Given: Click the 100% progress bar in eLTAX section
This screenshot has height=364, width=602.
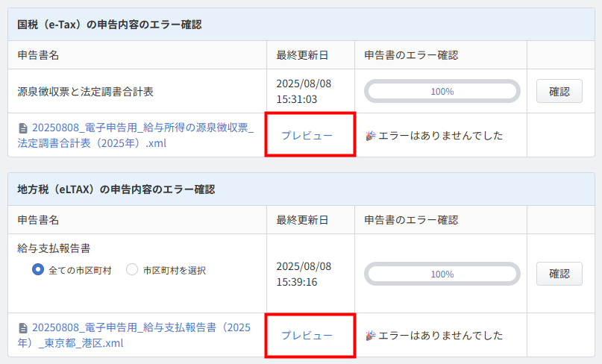Looking at the screenshot, I should pyautogui.click(x=442, y=274).
